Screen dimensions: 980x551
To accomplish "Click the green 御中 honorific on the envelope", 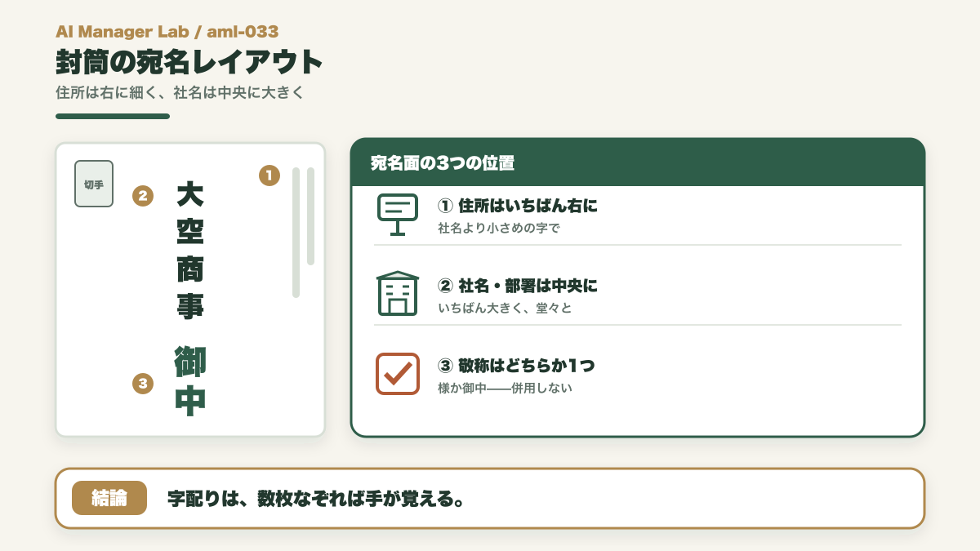I will (190, 381).
